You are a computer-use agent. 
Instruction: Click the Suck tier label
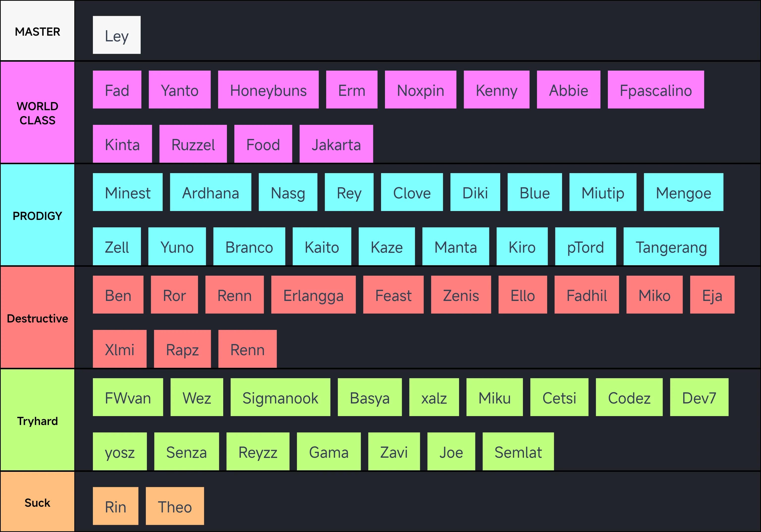point(37,503)
